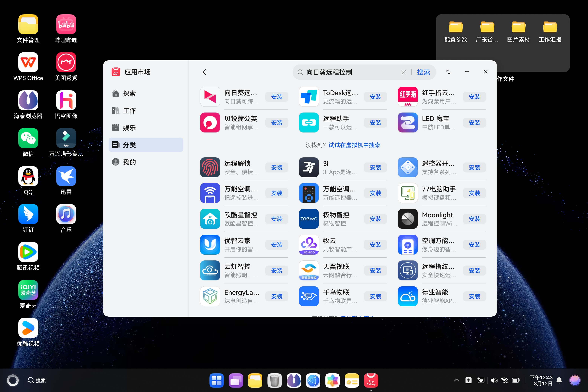The width and height of the screenshot is (588, 392).
Task: Open the 向日葵远程控制 app icon in results
Action: click(x=210, y=97)
